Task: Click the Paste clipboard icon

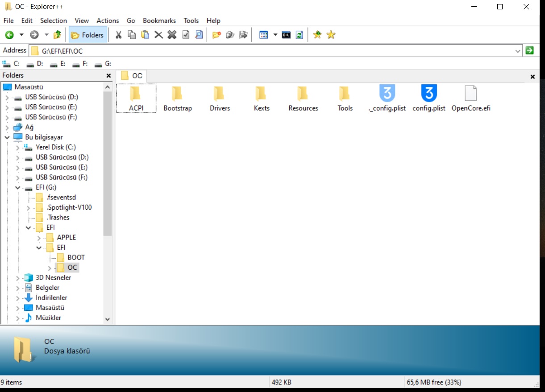Action: point(145,35)
